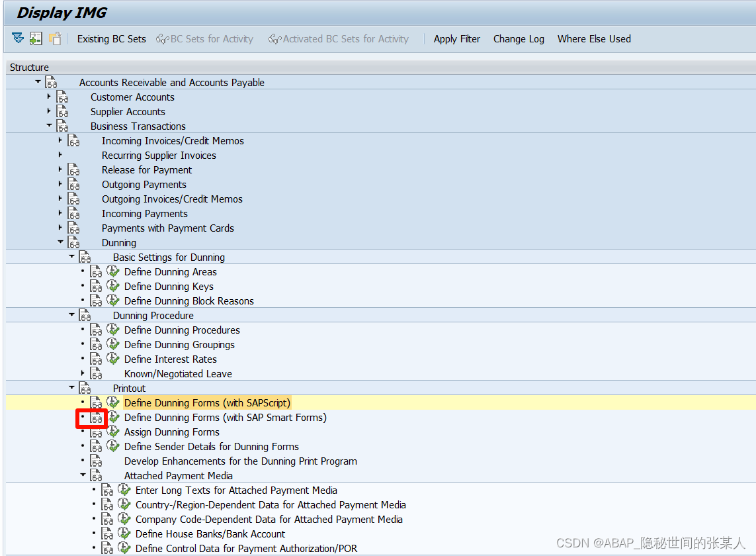Collapse the Dunning Procedure node
Viewport: 756px width, 556px height.
click(71, 314)
